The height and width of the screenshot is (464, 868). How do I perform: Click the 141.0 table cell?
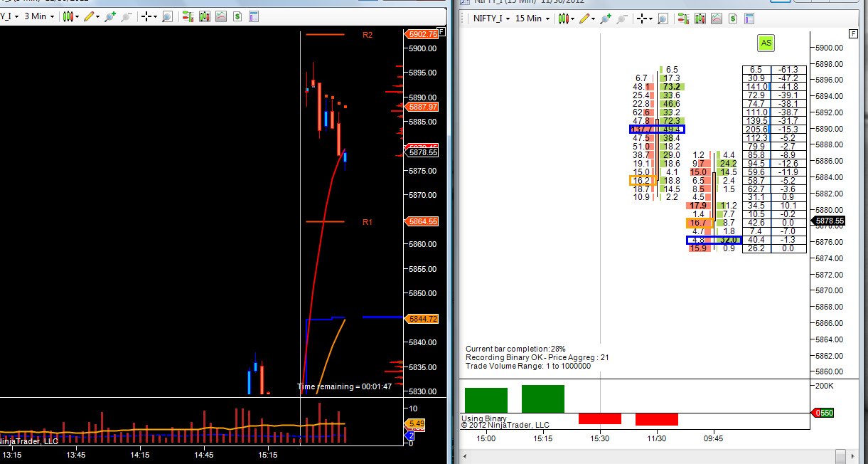click(x=756, y=87)
